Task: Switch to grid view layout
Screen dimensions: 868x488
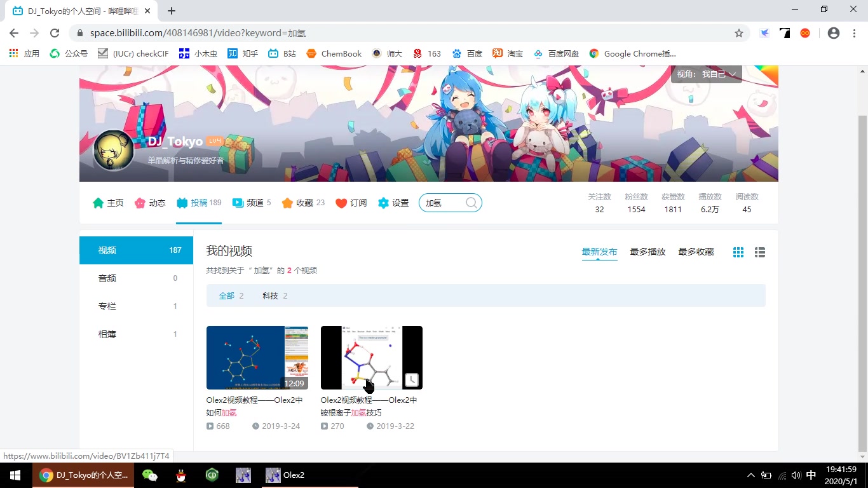Action: [x=738, y=252]
